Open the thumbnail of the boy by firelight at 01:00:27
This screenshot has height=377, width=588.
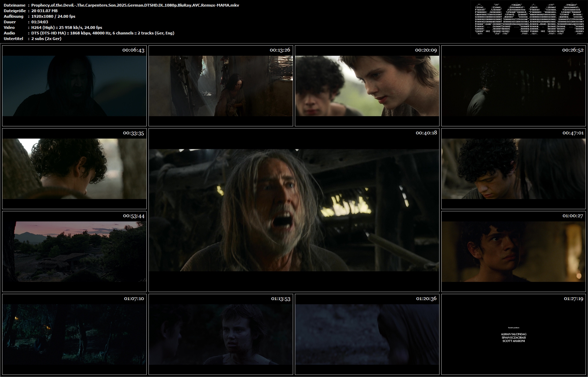(x=513, y=251)
